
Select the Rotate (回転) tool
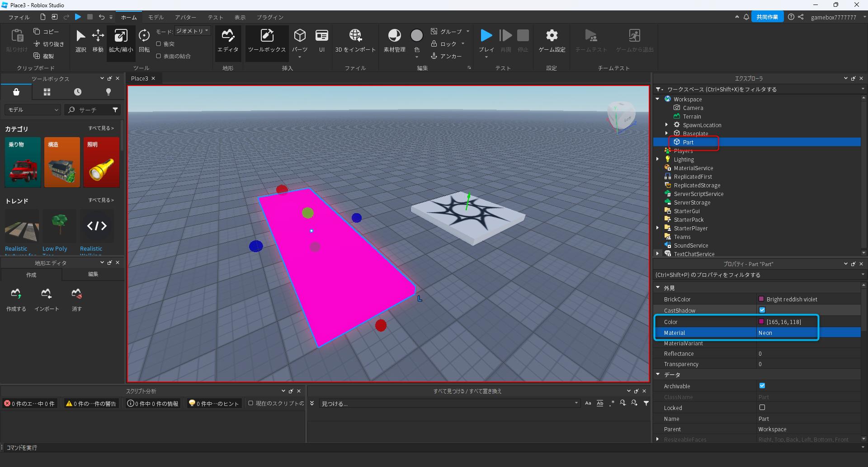144,41
